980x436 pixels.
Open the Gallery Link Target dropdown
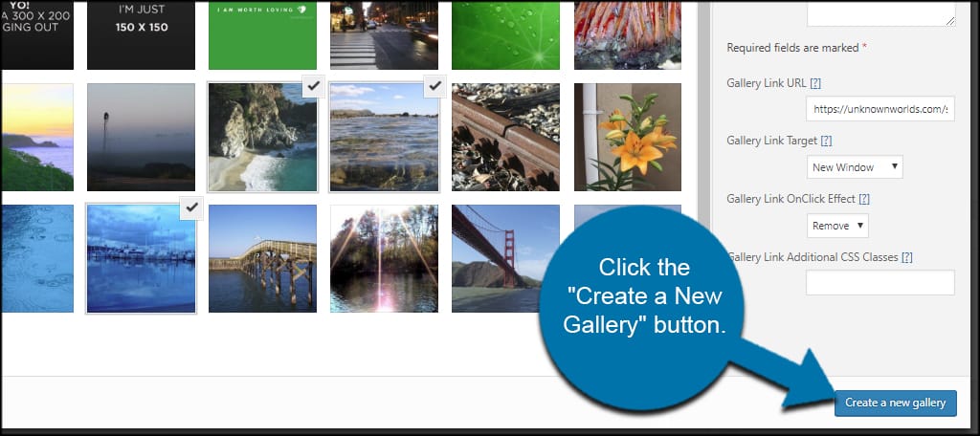(x=855, y=166)
